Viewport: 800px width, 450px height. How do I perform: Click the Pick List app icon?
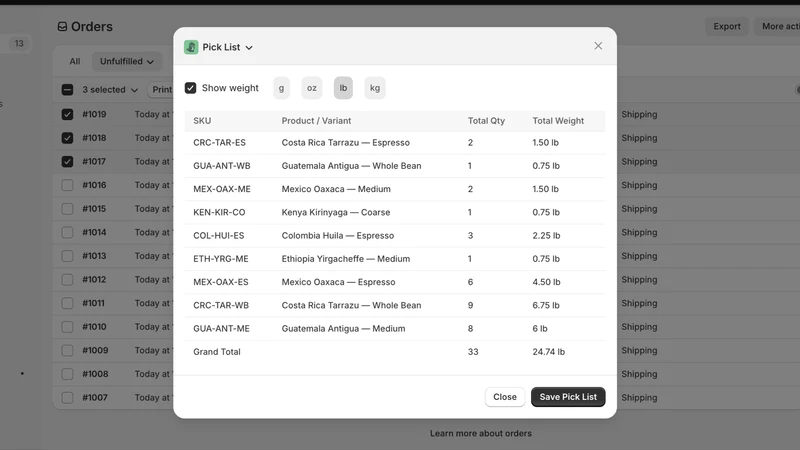pyautogui.click(x=191, y=47)
